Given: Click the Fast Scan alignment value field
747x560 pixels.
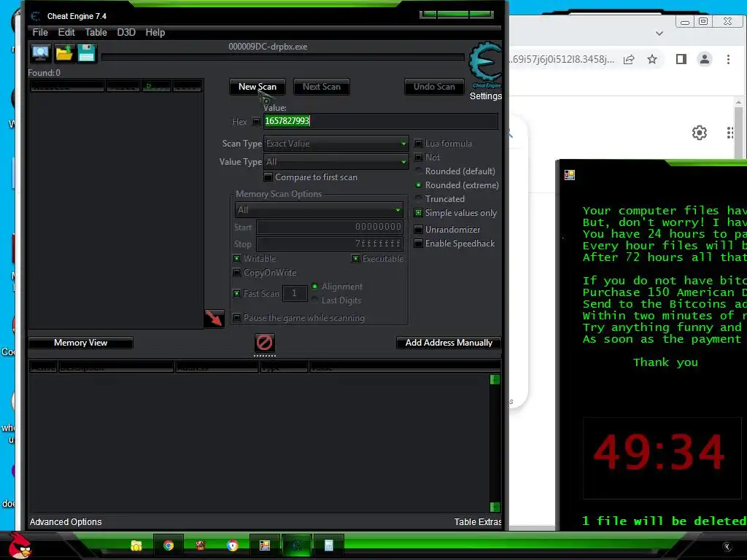Looking at the screenshot, I should pos(295,293).
